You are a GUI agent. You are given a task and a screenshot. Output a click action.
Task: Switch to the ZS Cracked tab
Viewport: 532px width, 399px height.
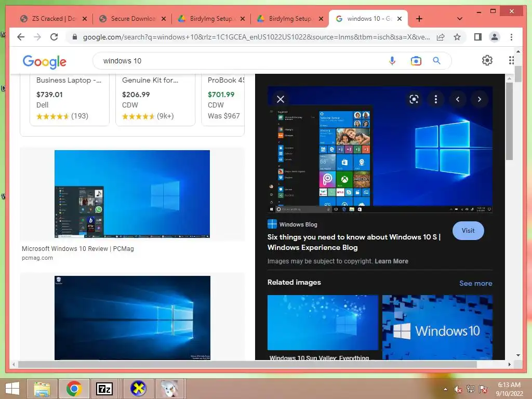coord(54,19)
